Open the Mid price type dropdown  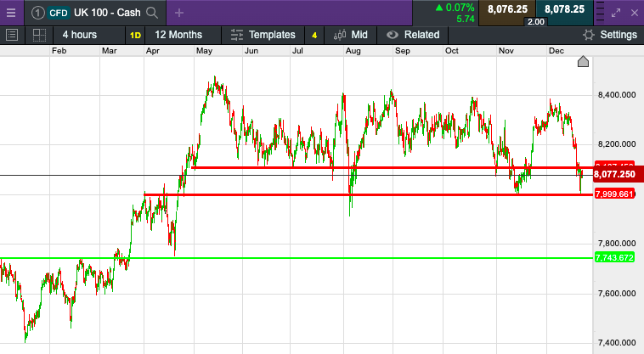[x=350, y=35]
